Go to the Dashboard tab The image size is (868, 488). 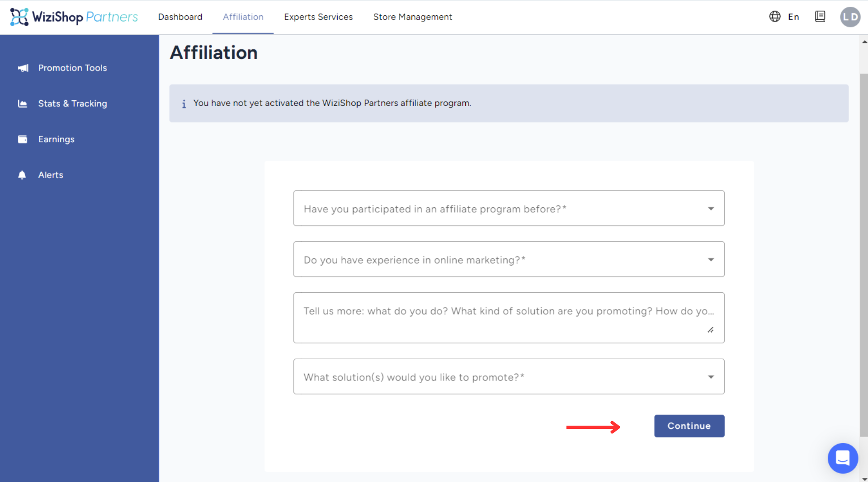180,17
